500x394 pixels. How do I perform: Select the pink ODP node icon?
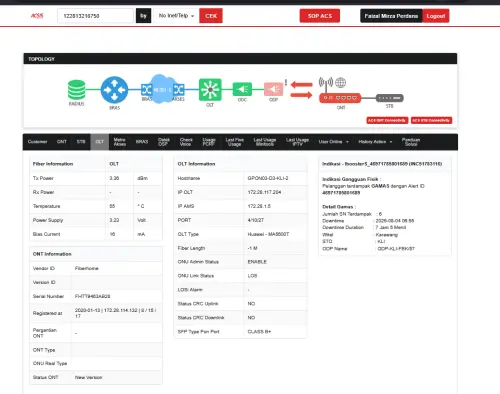pos(273,89)
